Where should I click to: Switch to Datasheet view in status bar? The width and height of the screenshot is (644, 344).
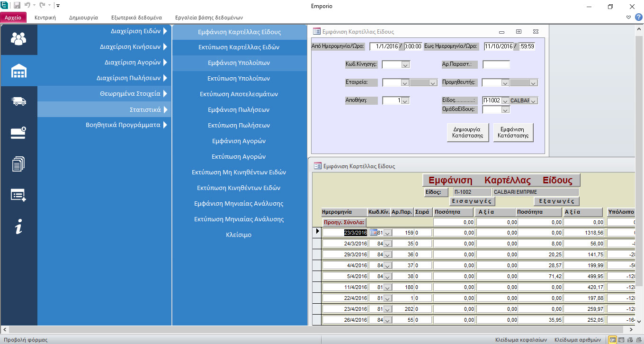(622, 340)
